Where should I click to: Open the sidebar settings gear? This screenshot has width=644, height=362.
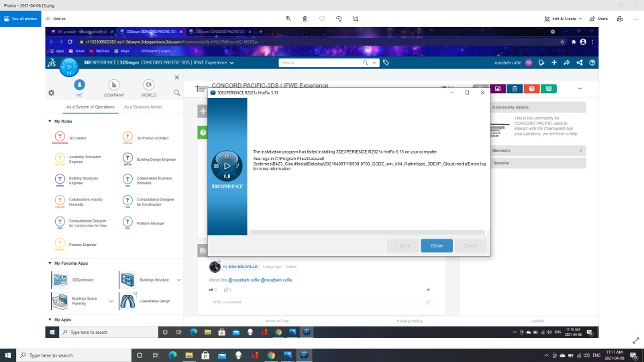[52, 93]
